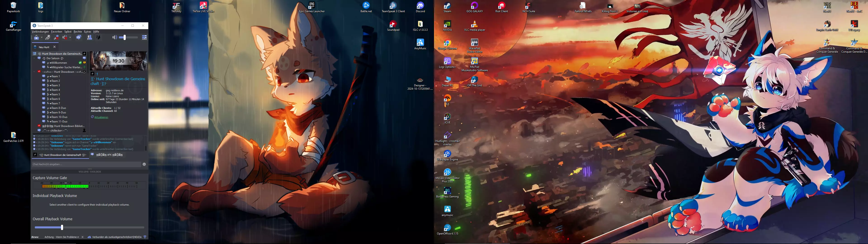
Task: Open the contacts manager icon in toolbar
Action: pyautogui.click(x=90, y=38)
